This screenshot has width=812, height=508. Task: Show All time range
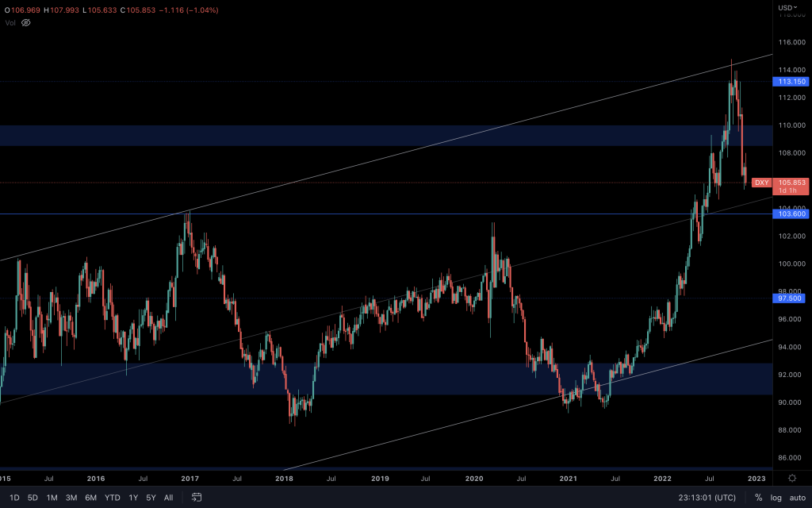tap(168, 498)
